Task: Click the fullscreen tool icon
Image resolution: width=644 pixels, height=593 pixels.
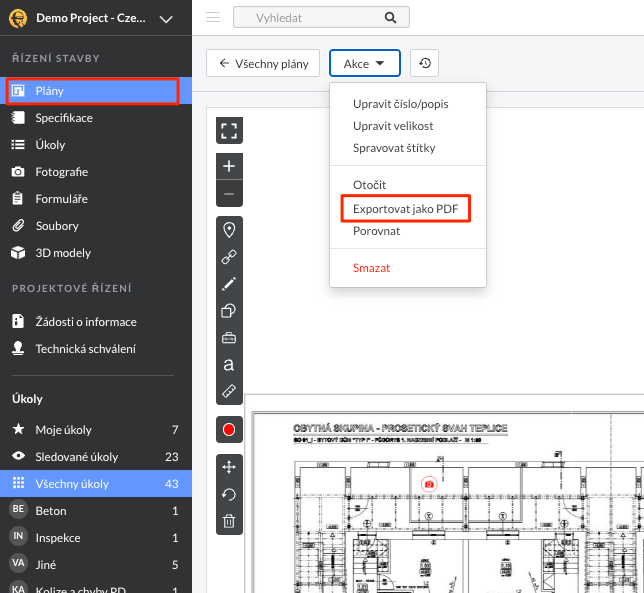Action: click(229, 131)
